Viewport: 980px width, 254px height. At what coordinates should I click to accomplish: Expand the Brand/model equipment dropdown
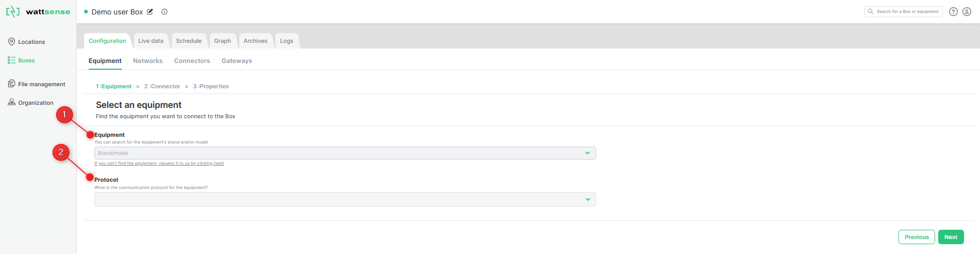click(345, 153)
